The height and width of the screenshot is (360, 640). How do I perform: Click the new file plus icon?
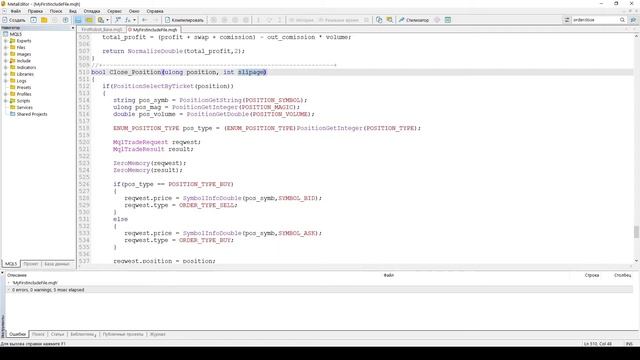pyautogui.click(x=33, y=20)
